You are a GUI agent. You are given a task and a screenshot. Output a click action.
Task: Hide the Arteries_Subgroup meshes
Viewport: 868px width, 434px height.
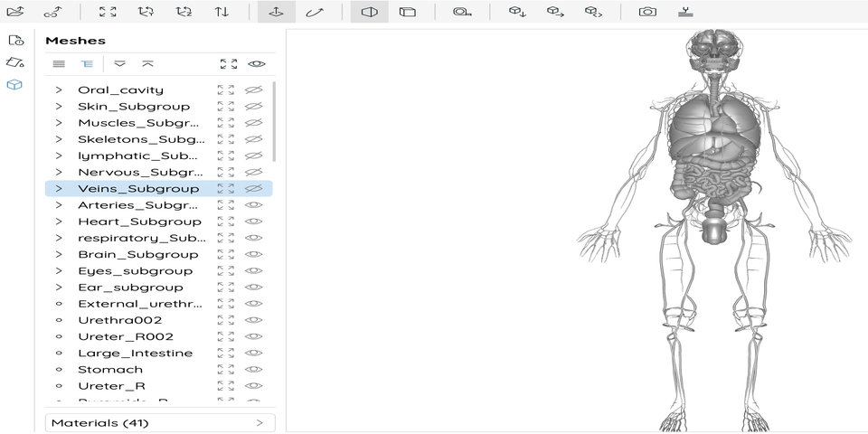point(253,205)
